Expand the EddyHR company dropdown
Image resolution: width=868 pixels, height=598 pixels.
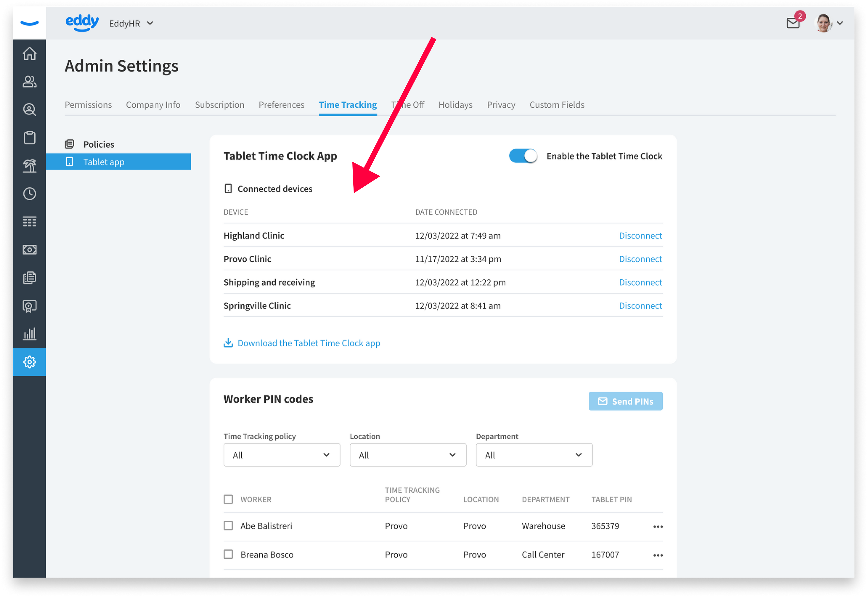(x=131, y=23)
